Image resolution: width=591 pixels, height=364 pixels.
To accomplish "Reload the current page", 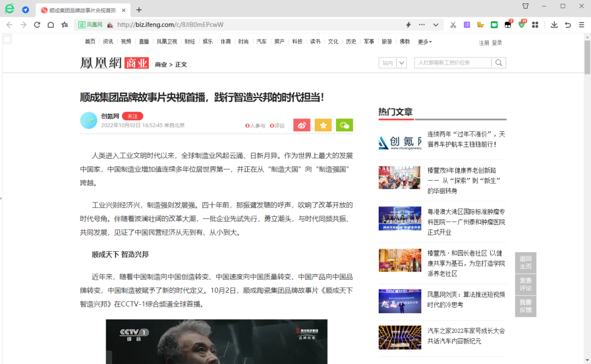I will coord(37,25).
